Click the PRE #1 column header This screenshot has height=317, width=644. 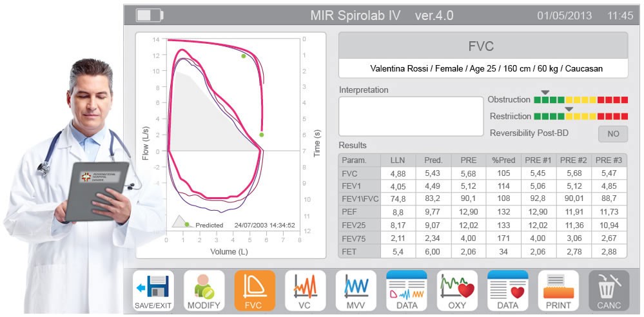[x=538, y=160]
